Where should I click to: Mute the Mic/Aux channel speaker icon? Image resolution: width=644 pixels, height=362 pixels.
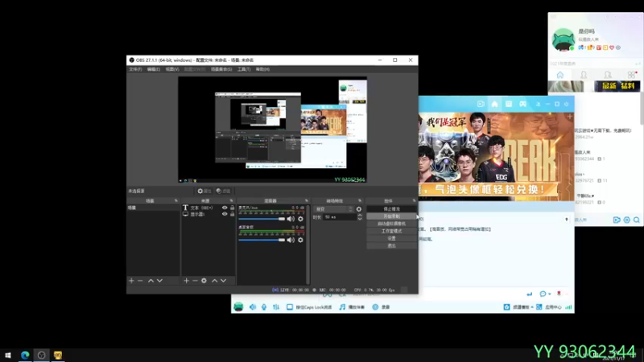pos(291,219)
